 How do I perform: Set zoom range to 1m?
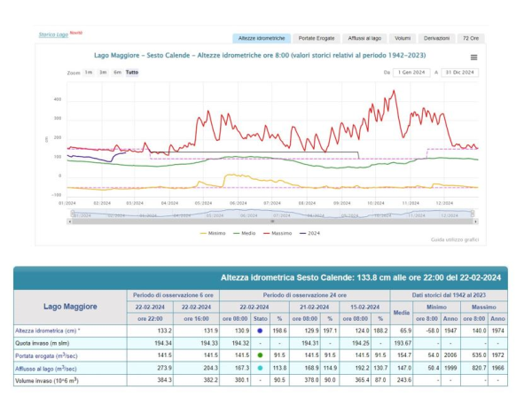coord(89,72)
